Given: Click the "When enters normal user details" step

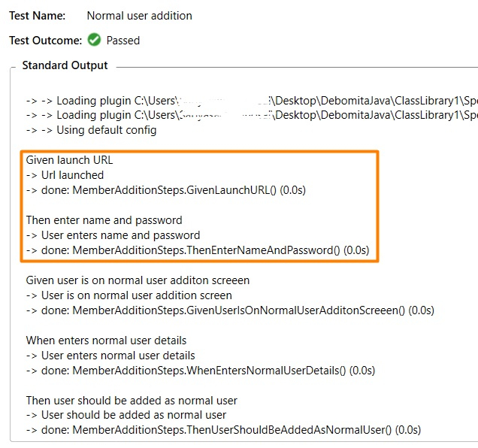Looking at the screenshot, I should [106, 340].
